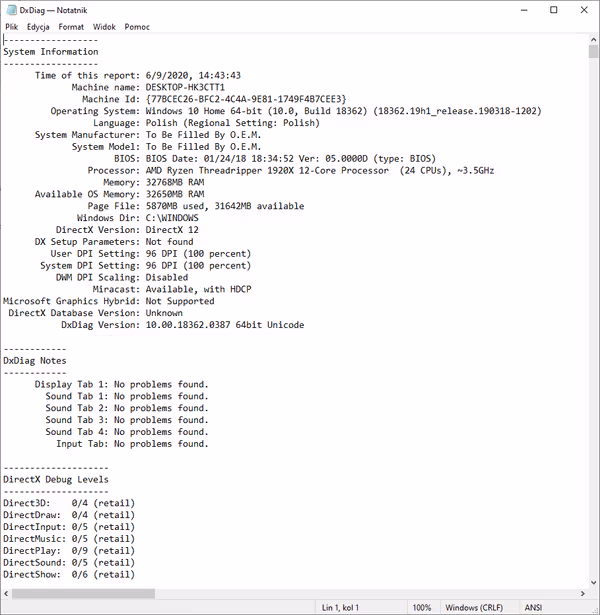Click the 'Sound Tab 1' notes line
This screenshot has height=615, width=600.
127,396
